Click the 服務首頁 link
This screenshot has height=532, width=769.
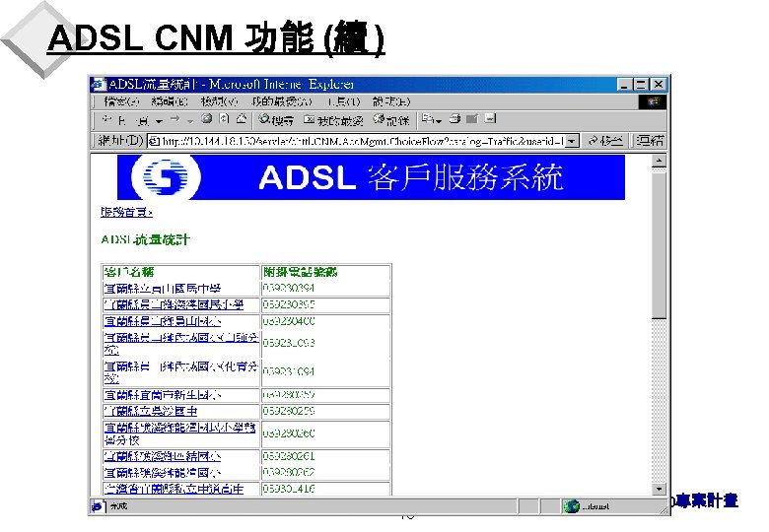click(126, 212)
